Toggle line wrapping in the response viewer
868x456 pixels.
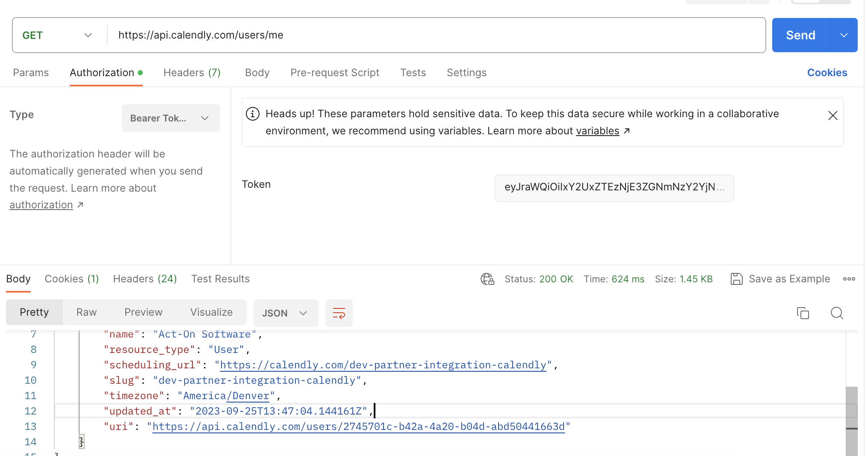click(x=339, y=313)
